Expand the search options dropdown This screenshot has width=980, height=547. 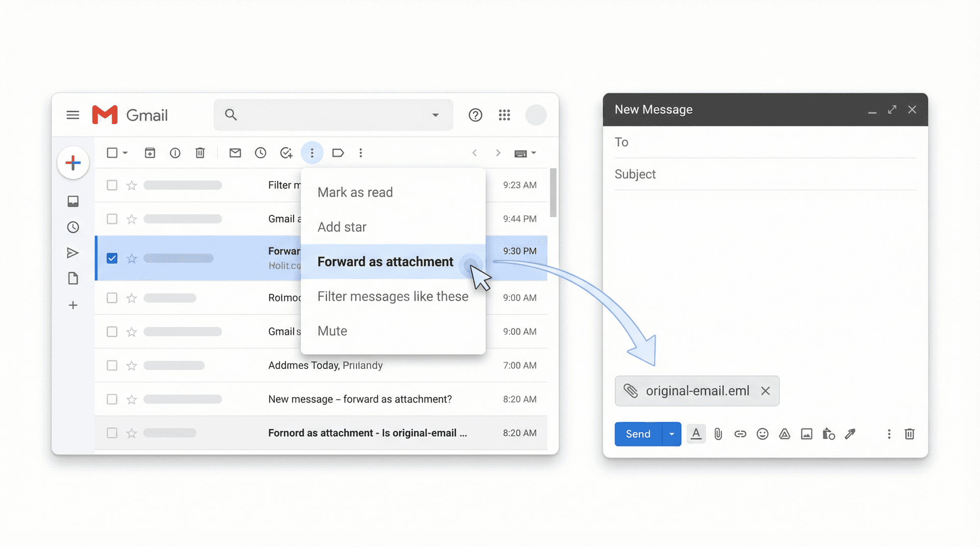click(435, 115)
